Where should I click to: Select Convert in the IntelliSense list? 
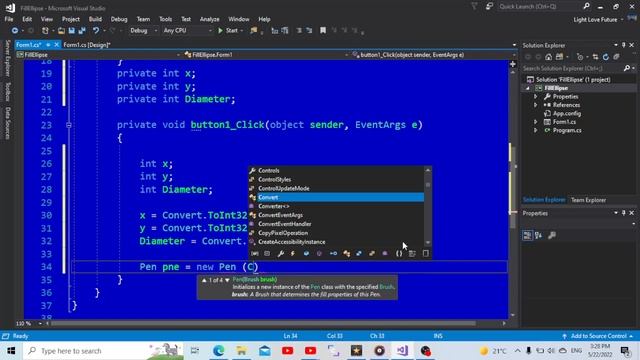[x=336, y=198]
